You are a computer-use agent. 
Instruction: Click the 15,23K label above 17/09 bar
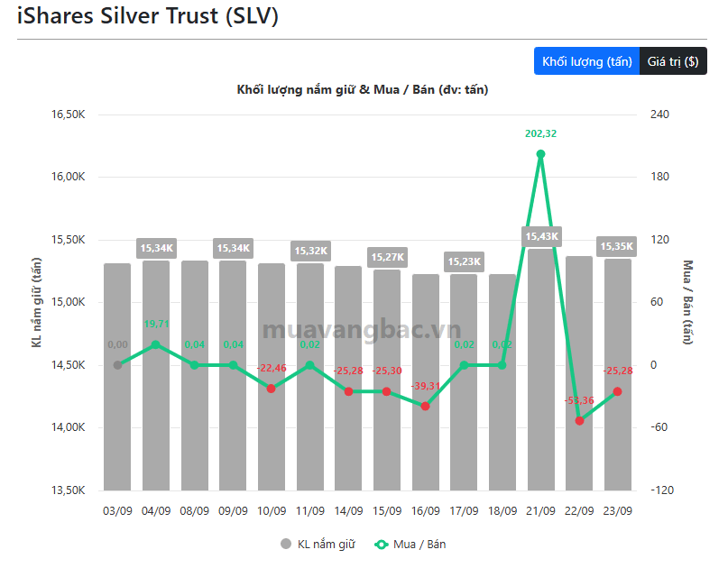pos(465,261)
